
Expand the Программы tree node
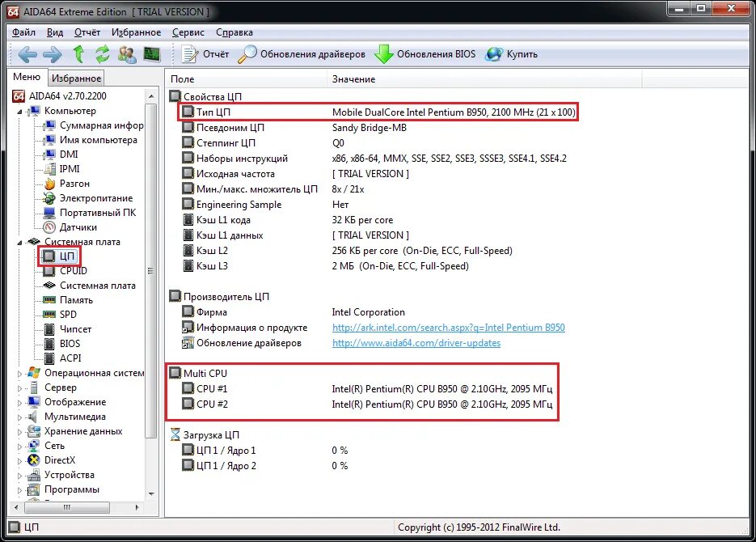(19, 490)
